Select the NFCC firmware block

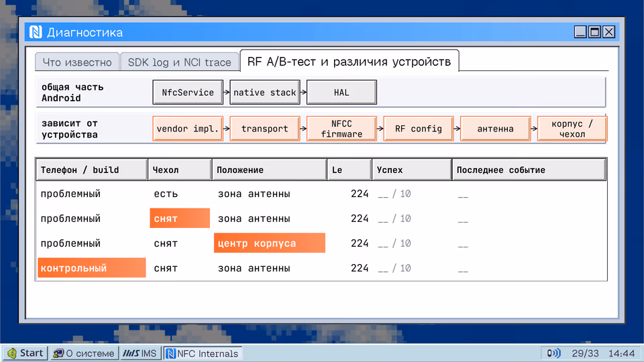point(341,129)
